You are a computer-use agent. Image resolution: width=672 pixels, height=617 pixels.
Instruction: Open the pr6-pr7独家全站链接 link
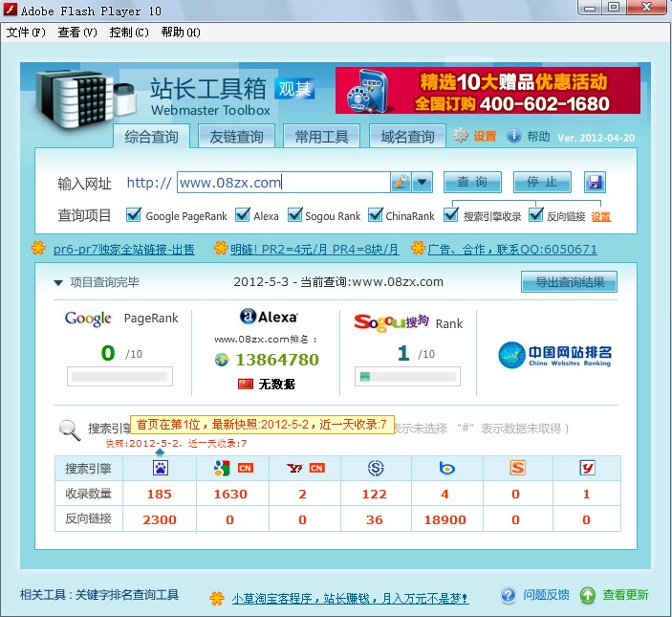124,249
